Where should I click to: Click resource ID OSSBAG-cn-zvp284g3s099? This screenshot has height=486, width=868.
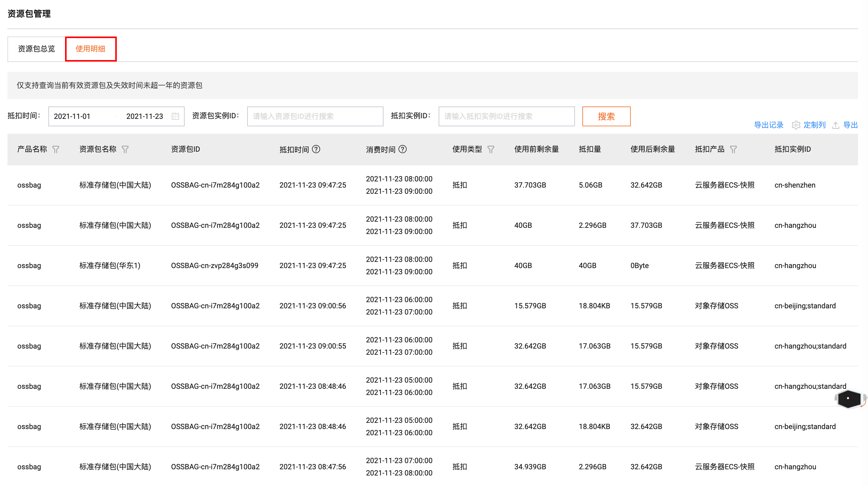click(215, 265)
